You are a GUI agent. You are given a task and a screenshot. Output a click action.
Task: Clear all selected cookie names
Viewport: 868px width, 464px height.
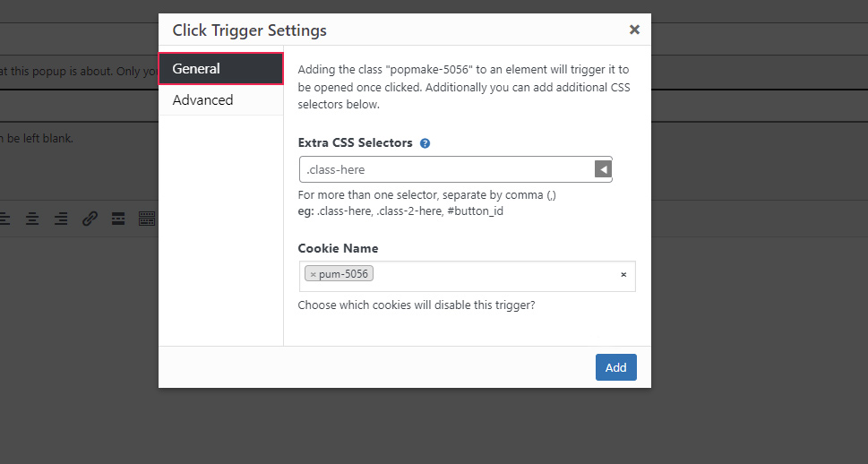coord(623,275)
